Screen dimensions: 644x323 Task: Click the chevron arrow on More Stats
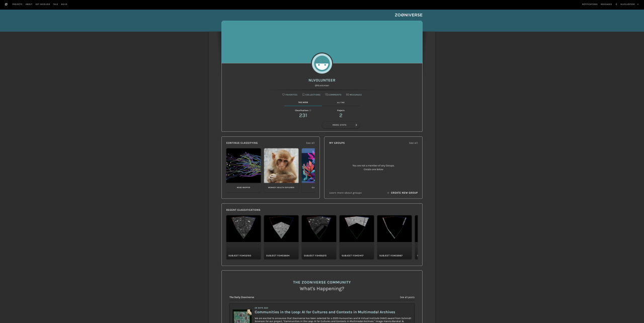coord(356,125)
